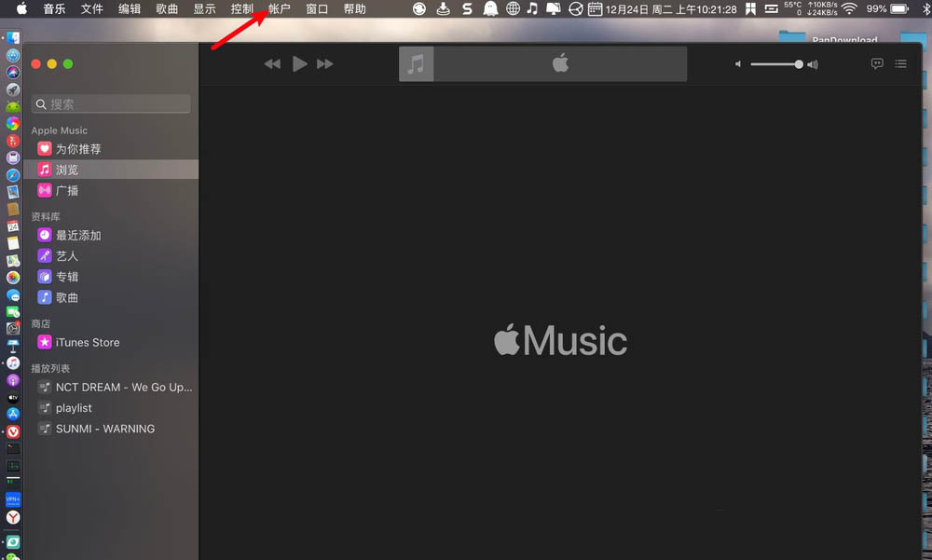
Task: Open Apple TV icon in the Dock
Action: pyautogui.click(x=13, y=398)
